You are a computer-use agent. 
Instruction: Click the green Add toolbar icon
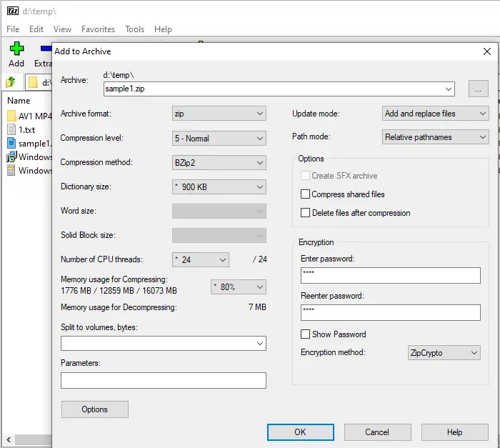(16, 49)
